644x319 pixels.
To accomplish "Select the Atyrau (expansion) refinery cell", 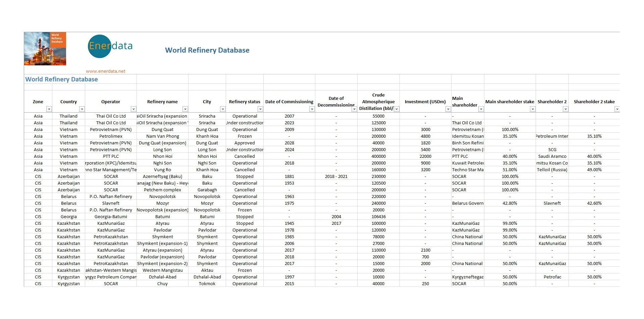I will (x=162, y=250).
